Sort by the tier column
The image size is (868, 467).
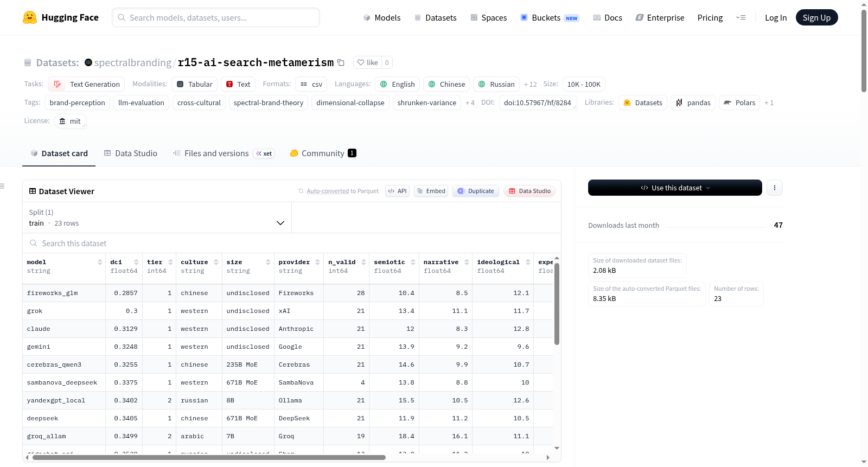point(170,262)
